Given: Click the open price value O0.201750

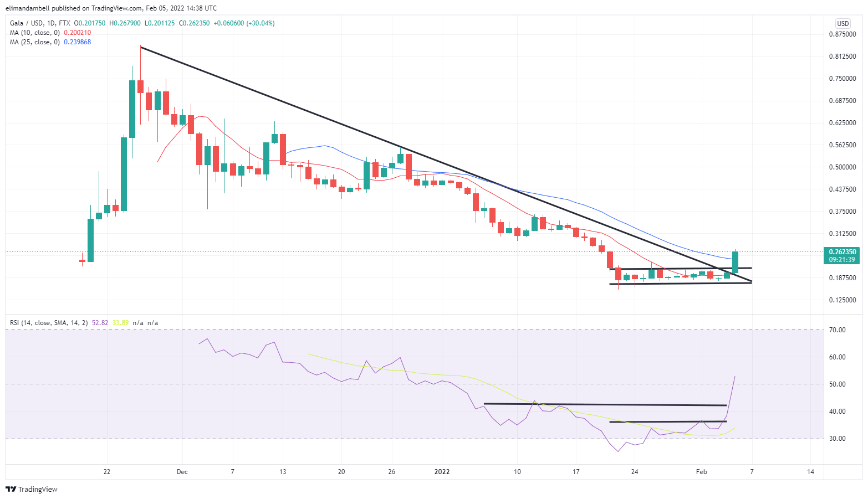Looking at the screenshot, I should [x=90, y=23].
